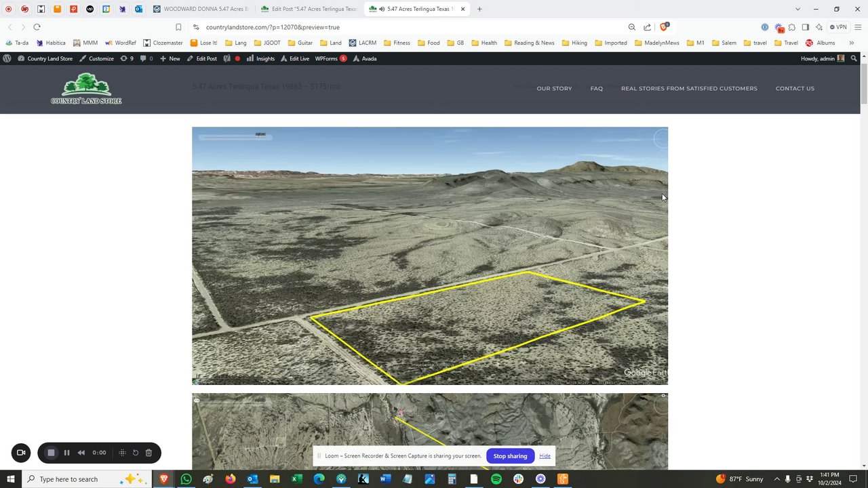The width and height of the screenshot is (868, 488).
Task: Open the Windows Start menu
Action: [x=11, y=479]
